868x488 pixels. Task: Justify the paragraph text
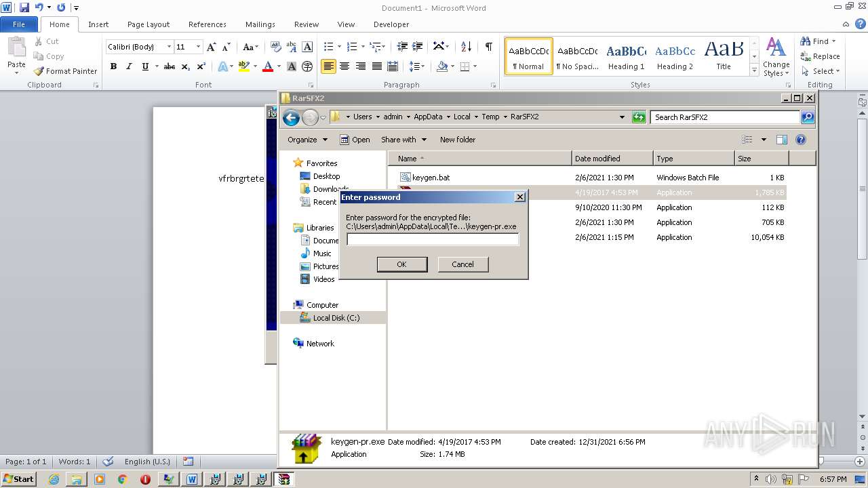(x=377, y=66)
